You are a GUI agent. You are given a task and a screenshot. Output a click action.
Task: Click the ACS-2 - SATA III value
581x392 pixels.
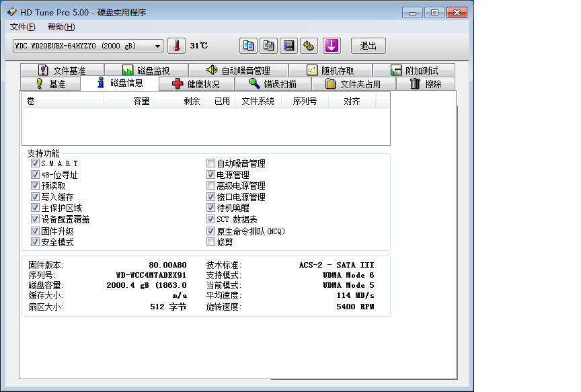(x=337, y=266)
